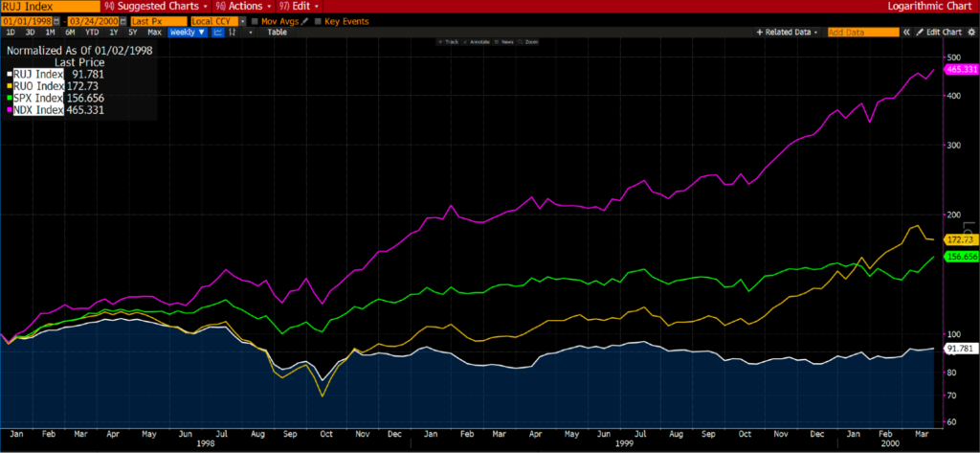The image size is (980, 453).
Task: Select the Last Px field box
Action: 159,21
